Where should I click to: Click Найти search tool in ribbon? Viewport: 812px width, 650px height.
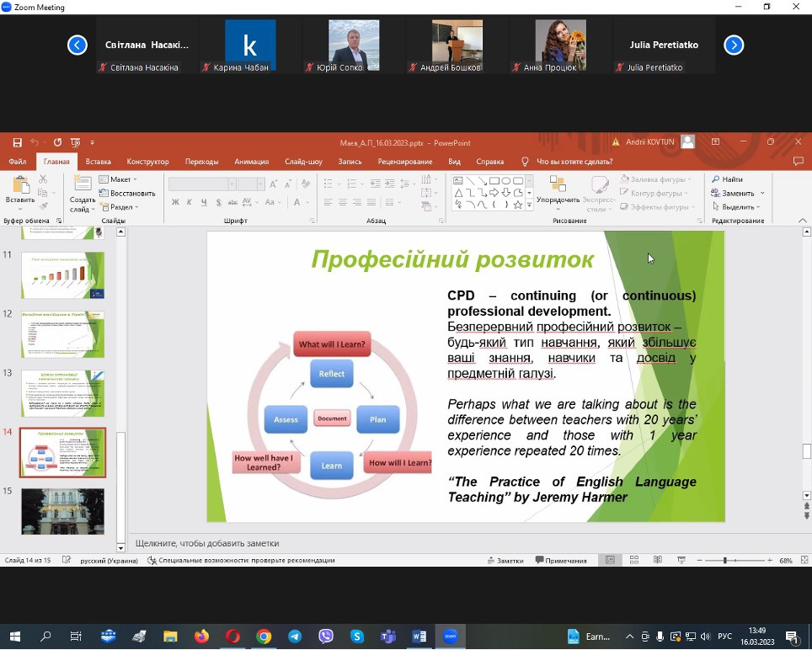[x=727, y=179]
